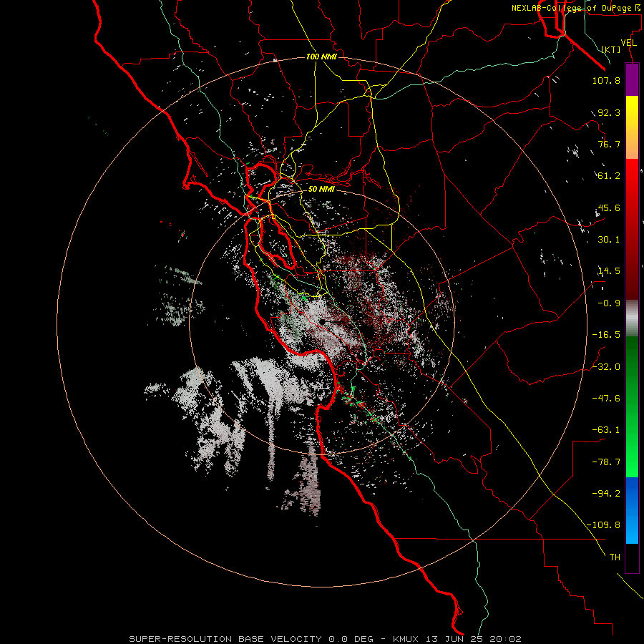Click the -78.7 value on the velocity scale
Image resolution: width=644 pixels, height=644 pixels.
click(606, 462)
